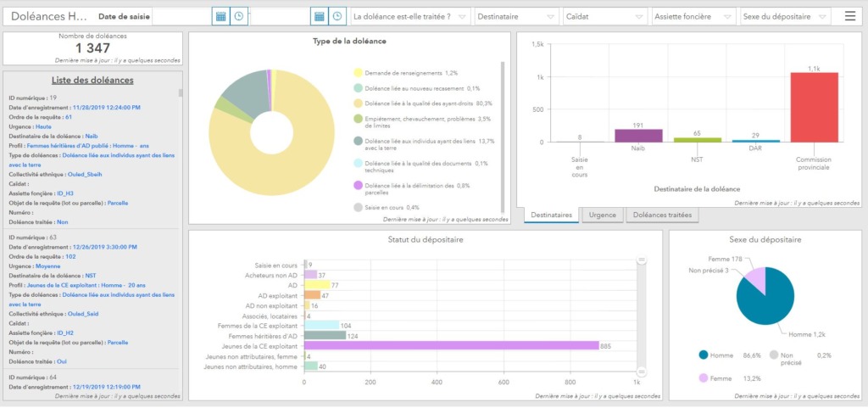Open the second time clock picker icon
Image resolution: width=868 pixels, height=408 pixels.
click(337, 17)
